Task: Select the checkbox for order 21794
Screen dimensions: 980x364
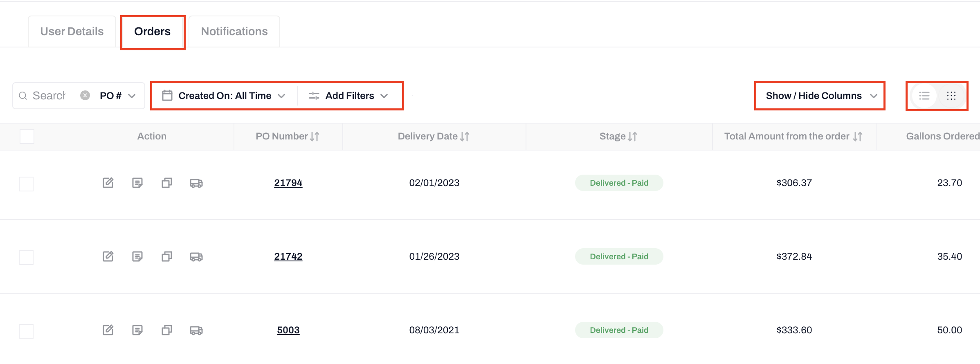Action: tap(26, 184)
